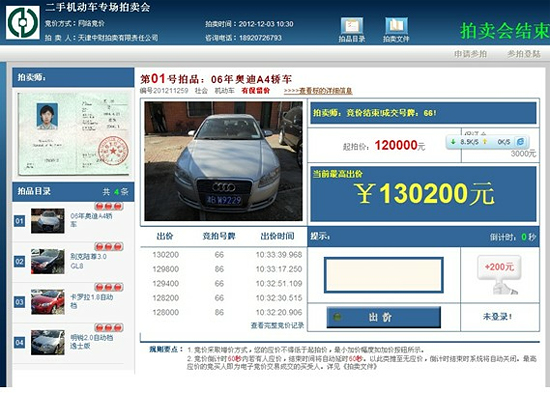This screenshot has width=550, height=393.
Task: Select lot 03 number badge in catalog
Action: pyautogui.click(x=19, y=302)
